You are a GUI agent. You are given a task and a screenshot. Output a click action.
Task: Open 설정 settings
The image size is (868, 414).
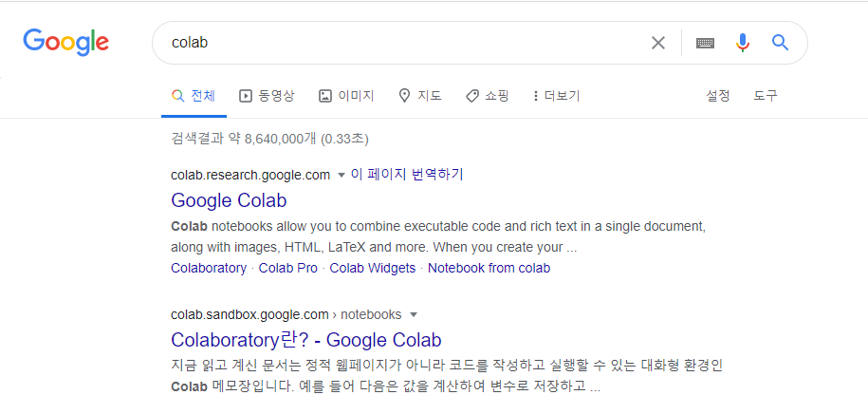718,96
